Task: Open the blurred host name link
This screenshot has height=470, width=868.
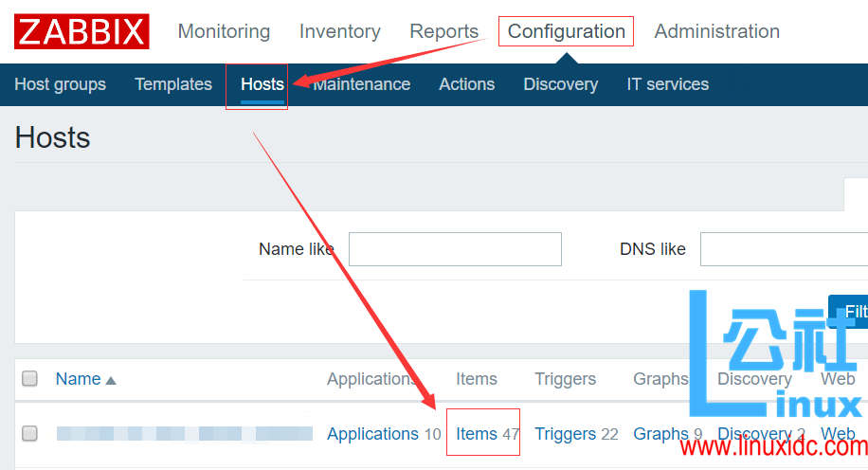Action: click(x=185, y=433)
